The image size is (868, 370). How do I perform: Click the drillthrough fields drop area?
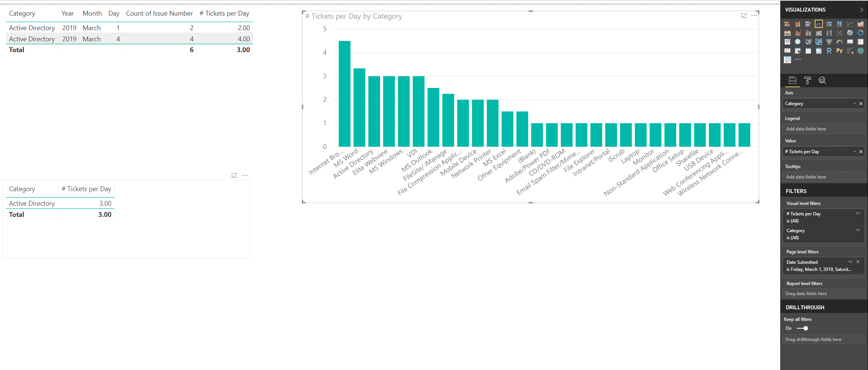click(824, 339)
